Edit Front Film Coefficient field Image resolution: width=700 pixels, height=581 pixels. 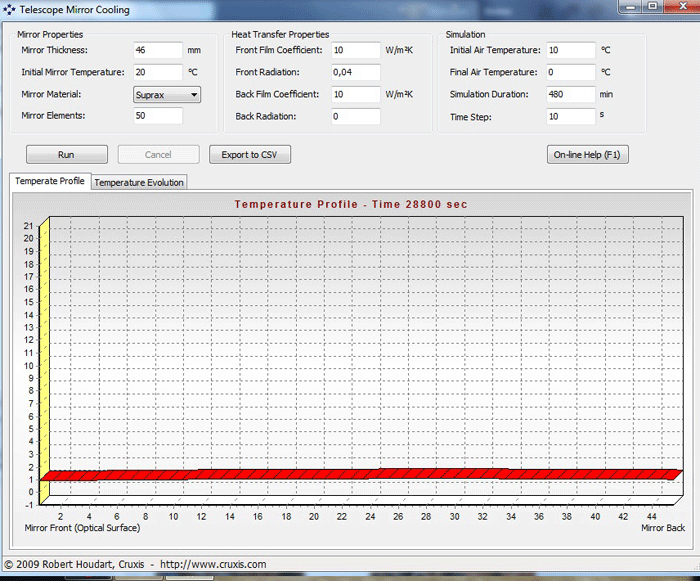(x=356, y=50)
